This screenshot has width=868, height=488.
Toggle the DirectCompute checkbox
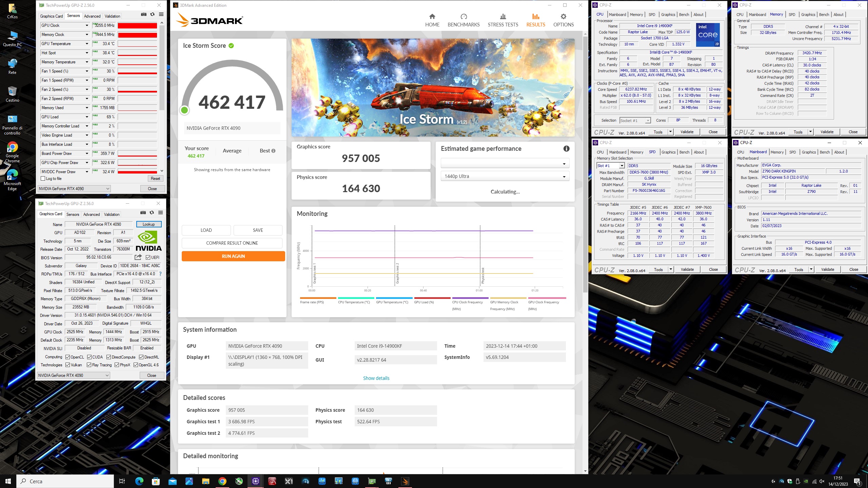pos(108,357)
